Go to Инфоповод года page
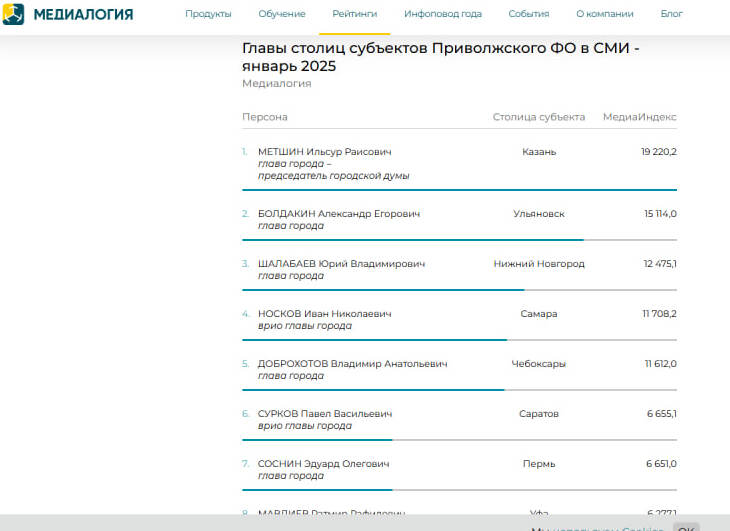 [x=442, y=14]
